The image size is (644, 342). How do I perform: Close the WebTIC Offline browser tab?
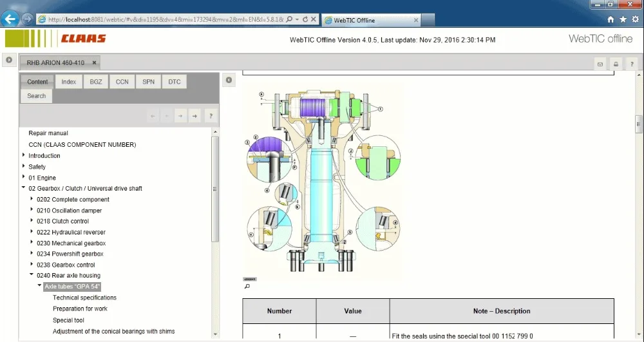click(415, 20)
